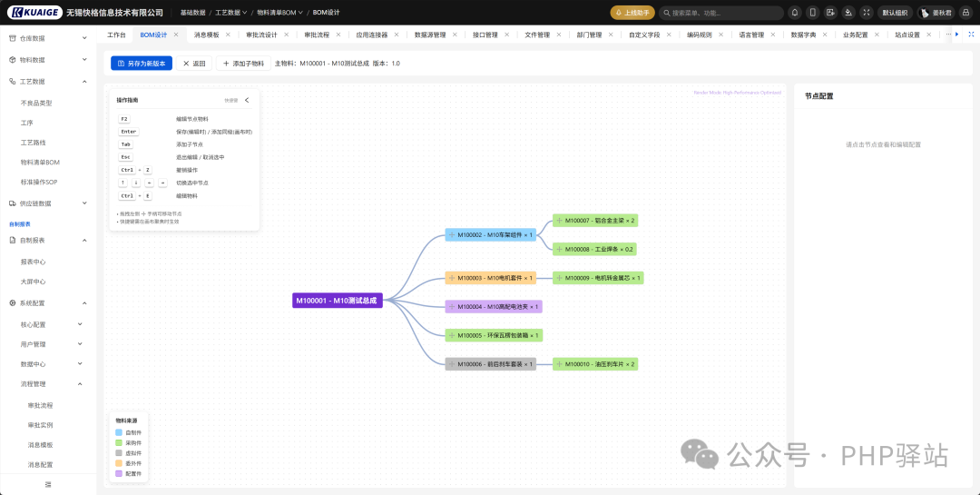
Task: Select the node M100003 - M10电机套件
Action: tap(491, 278)
